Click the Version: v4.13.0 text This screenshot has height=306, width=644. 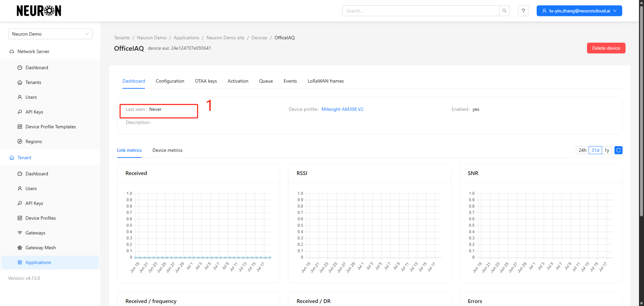point(24,278)
